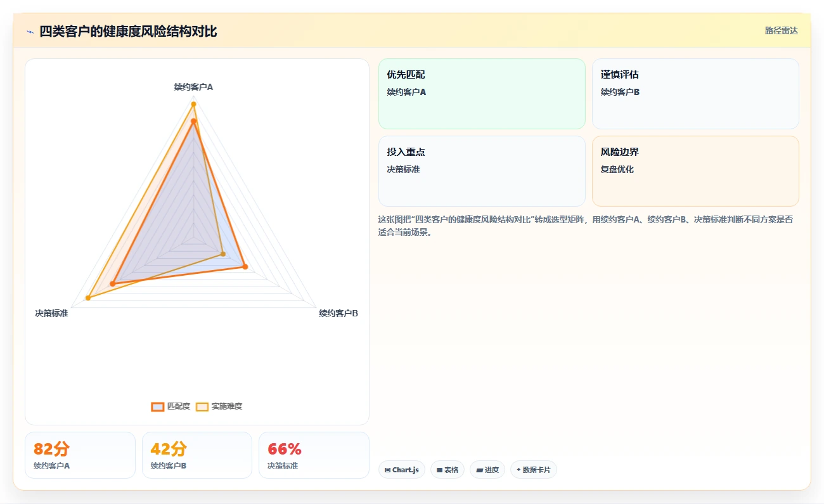Select the Chart.js tag chip

(x=402, y=470)
